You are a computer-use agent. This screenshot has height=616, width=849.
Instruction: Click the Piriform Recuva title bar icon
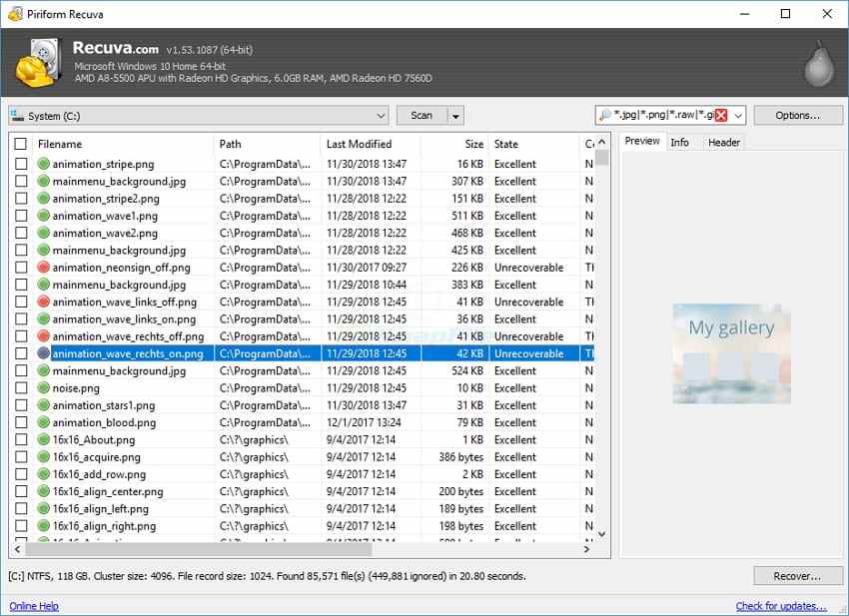click(x=16, y=14)
